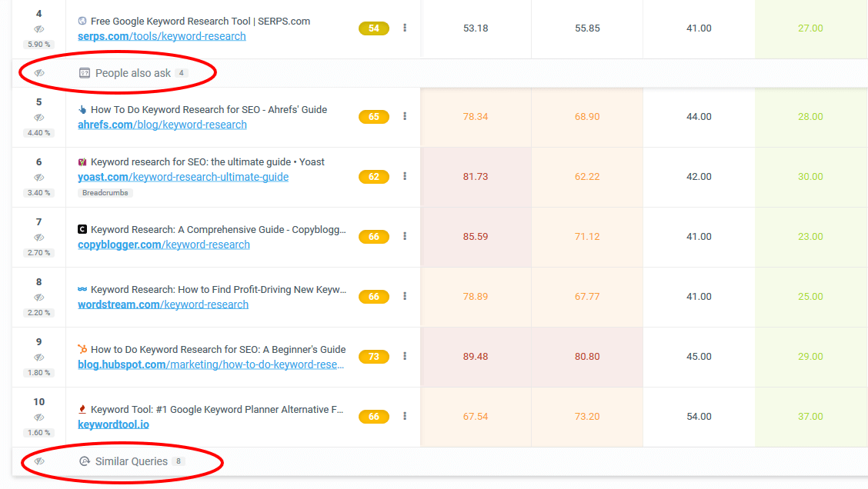Hide the yoast.com result with eye icon

[38, 178]
